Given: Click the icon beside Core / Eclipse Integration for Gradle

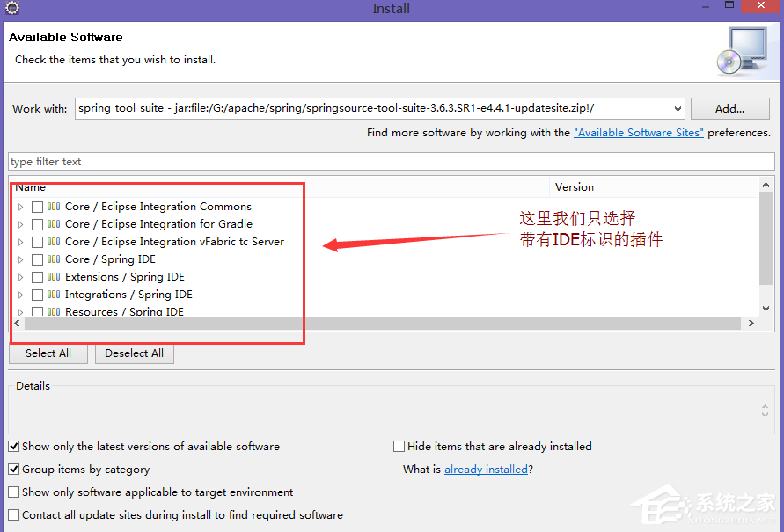Looking at the screenshot, I should (54, 223).
